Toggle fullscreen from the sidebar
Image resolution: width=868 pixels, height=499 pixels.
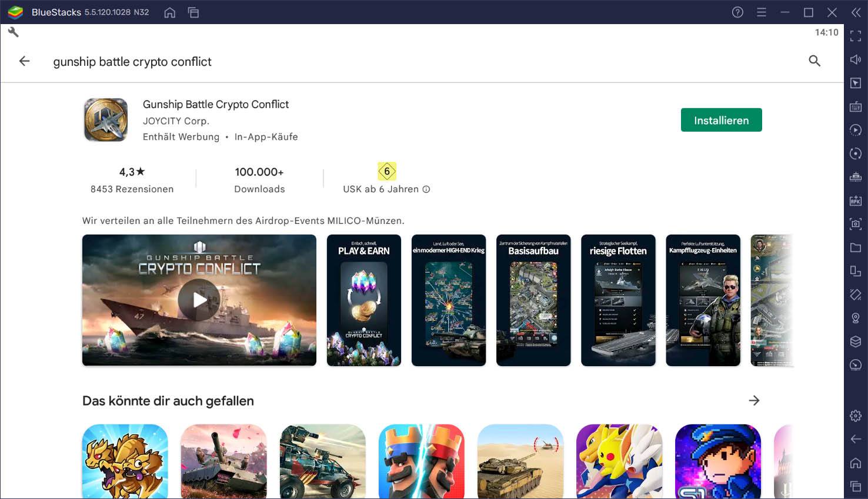856,36
